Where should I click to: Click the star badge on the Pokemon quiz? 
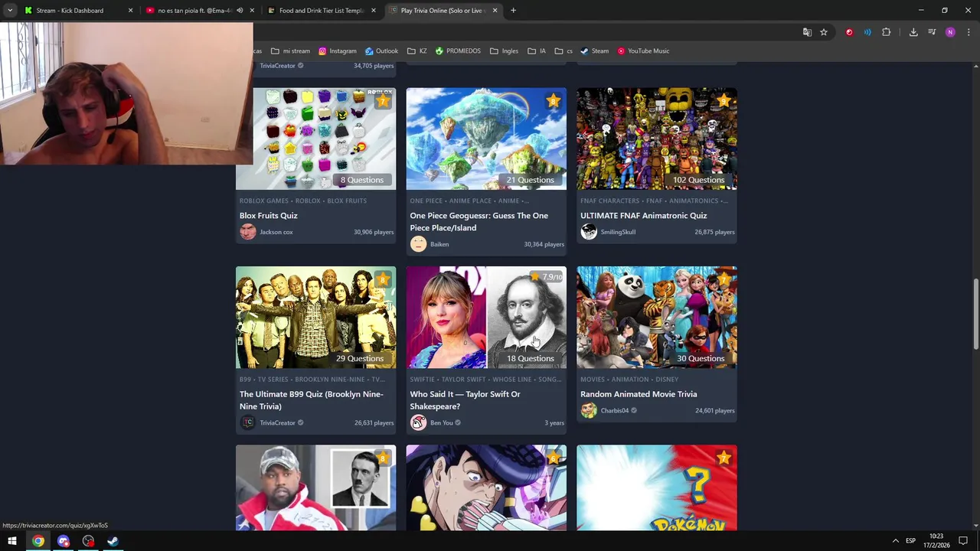(x=724, y=458)
